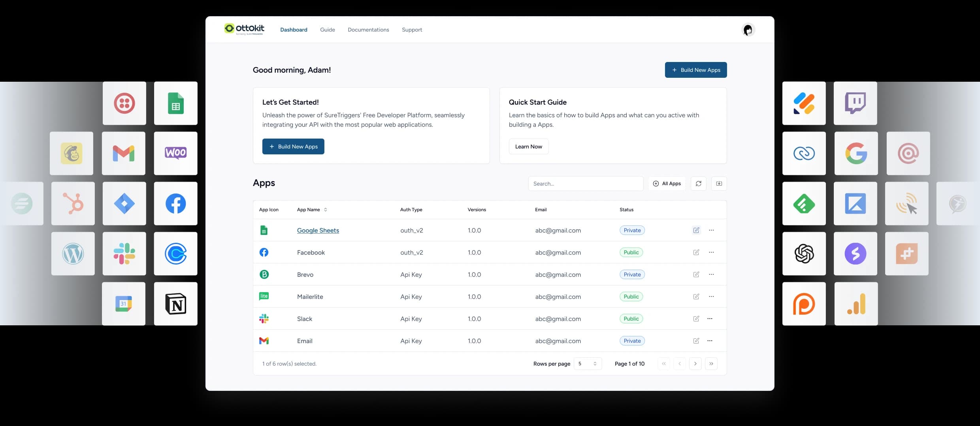Image resolution: width=980 pixels, height=426 pixels.
Task: Open the Google Sheets app link
Action: 318,230
